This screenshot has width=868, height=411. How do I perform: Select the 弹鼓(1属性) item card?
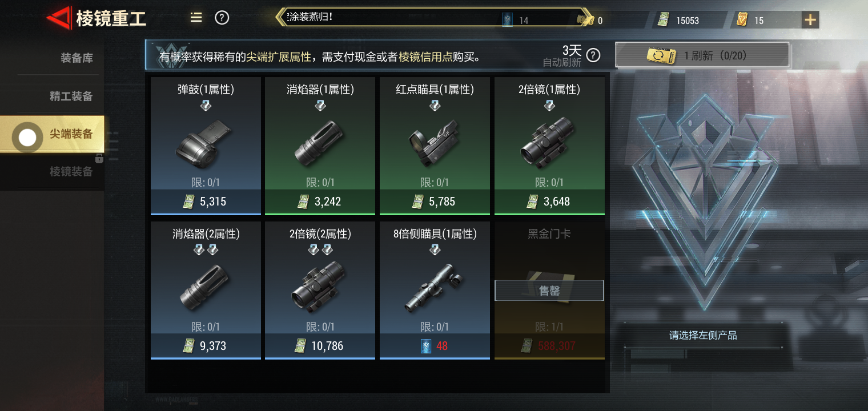pyautogui.click(x=206, y=146)
